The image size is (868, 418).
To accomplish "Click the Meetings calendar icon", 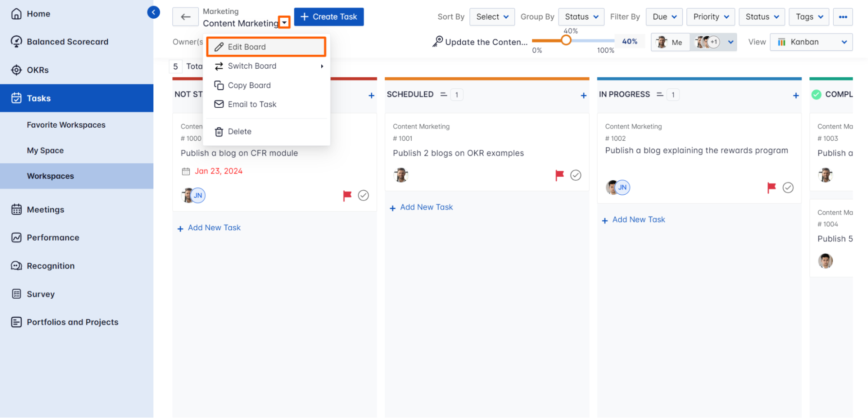I will [17, 209].
